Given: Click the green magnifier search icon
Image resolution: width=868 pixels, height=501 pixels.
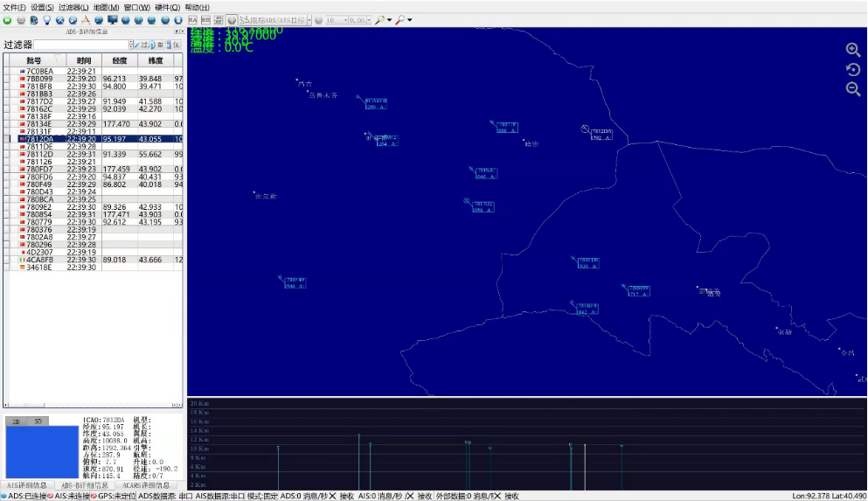Looking at the screenshot, I should point(380,19).
